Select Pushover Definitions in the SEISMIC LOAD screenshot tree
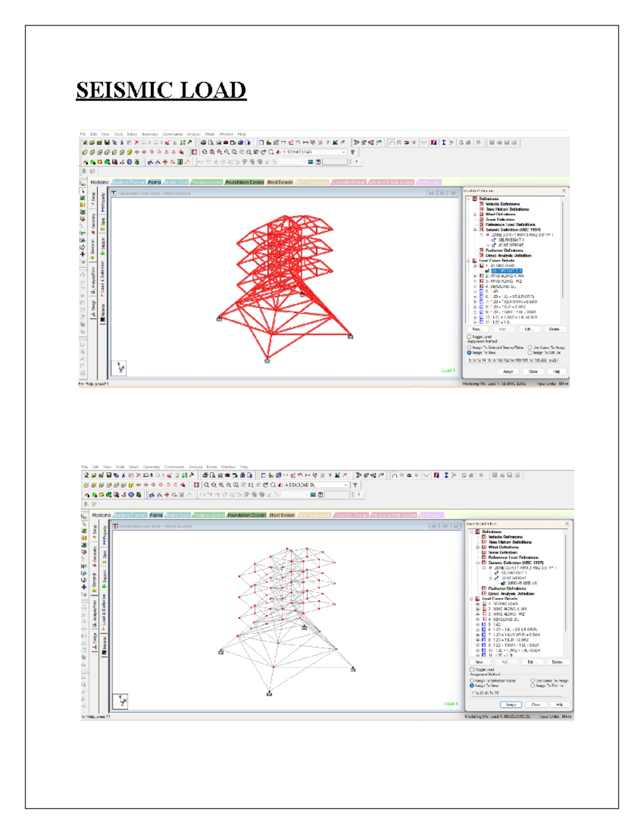This screenshot has width=644, height=834. (504, 250)
